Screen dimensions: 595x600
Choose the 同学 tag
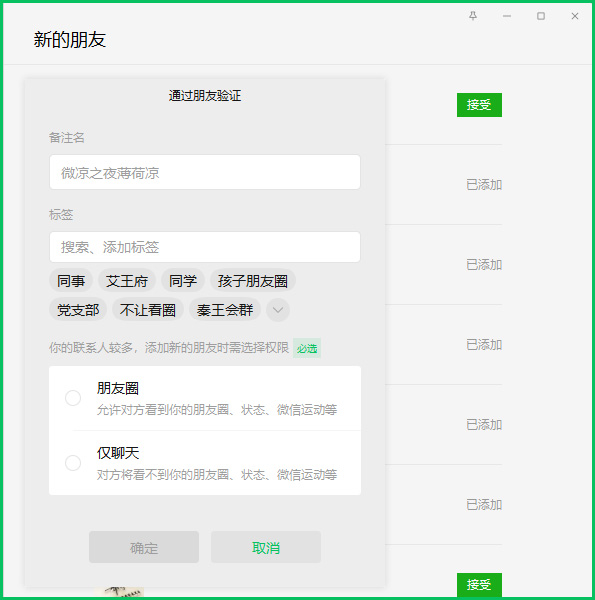(183, 281)
